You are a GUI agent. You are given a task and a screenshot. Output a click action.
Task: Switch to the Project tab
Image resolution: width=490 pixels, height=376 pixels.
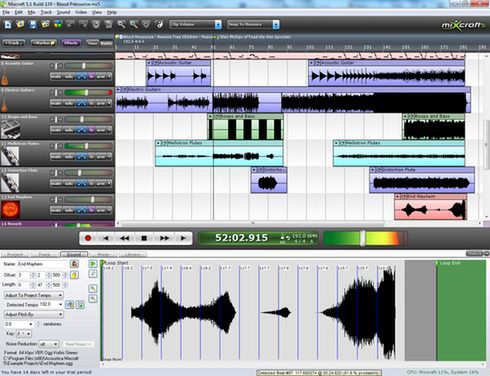coord(15,254)
